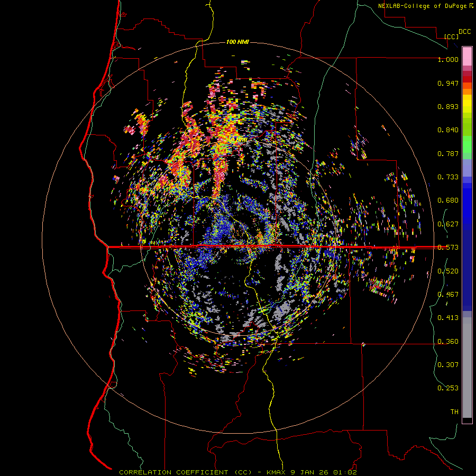Click the [CC] legend label

coord(451,36)
